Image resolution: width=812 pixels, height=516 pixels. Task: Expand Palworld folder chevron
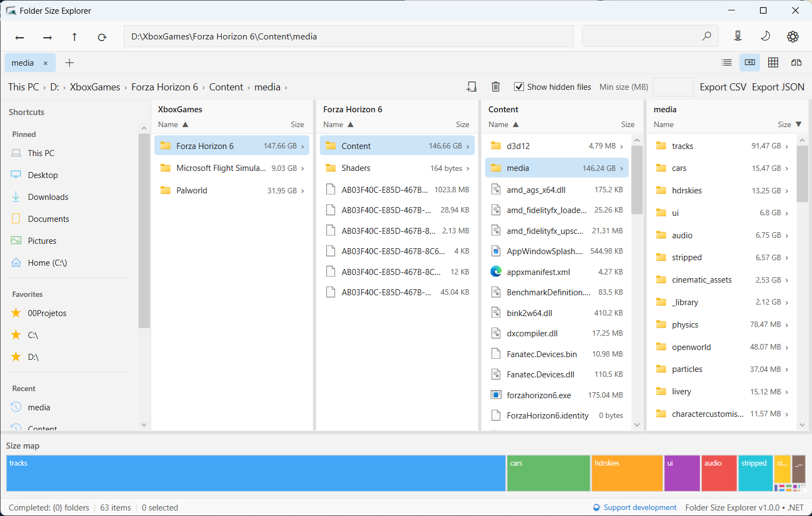pyautogui.click(x=303, y=191)
